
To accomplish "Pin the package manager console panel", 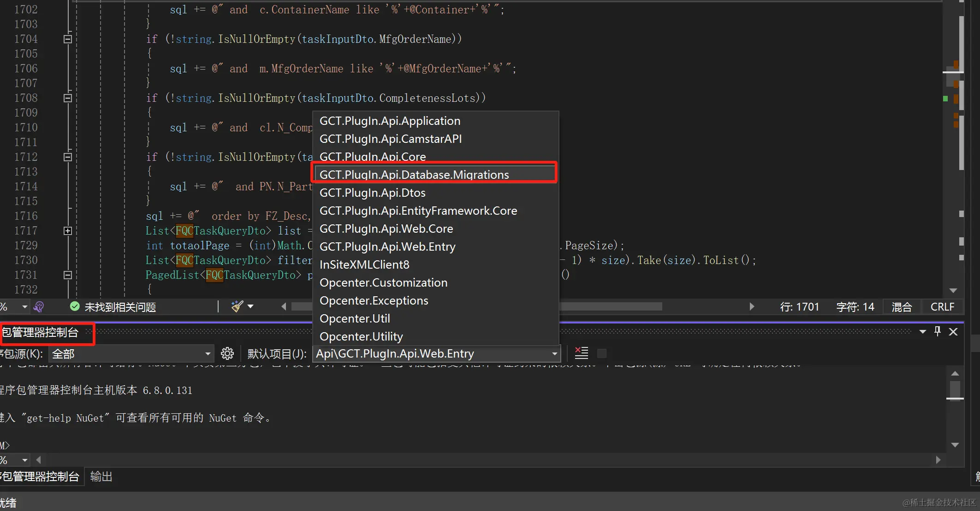I will click(937, 331).
